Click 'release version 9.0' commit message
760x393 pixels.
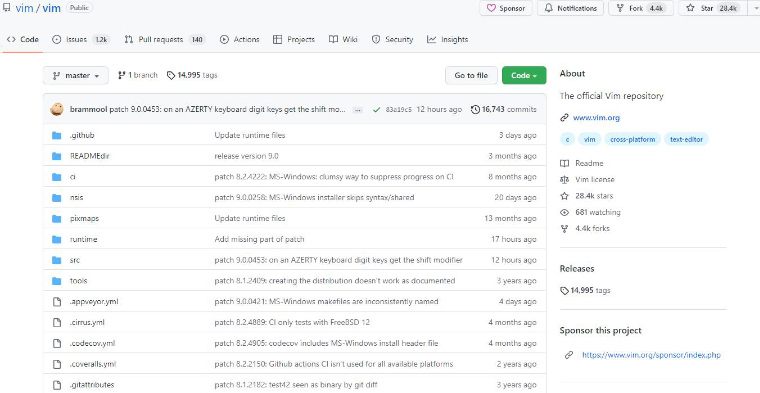point(246,156)
